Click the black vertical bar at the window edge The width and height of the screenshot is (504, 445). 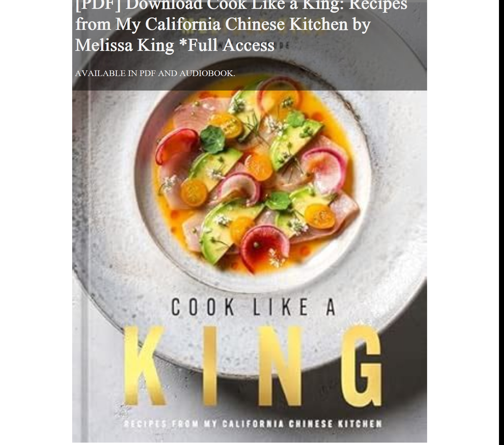pos(501,222)
